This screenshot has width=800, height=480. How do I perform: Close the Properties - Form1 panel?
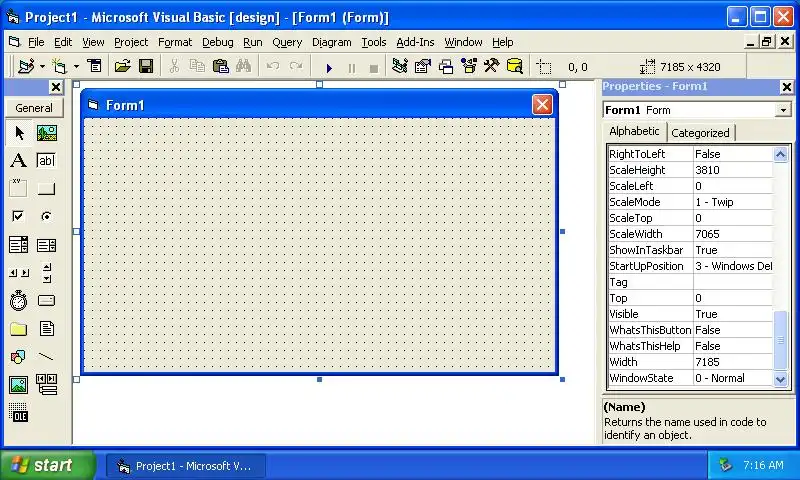click(787, 87)
